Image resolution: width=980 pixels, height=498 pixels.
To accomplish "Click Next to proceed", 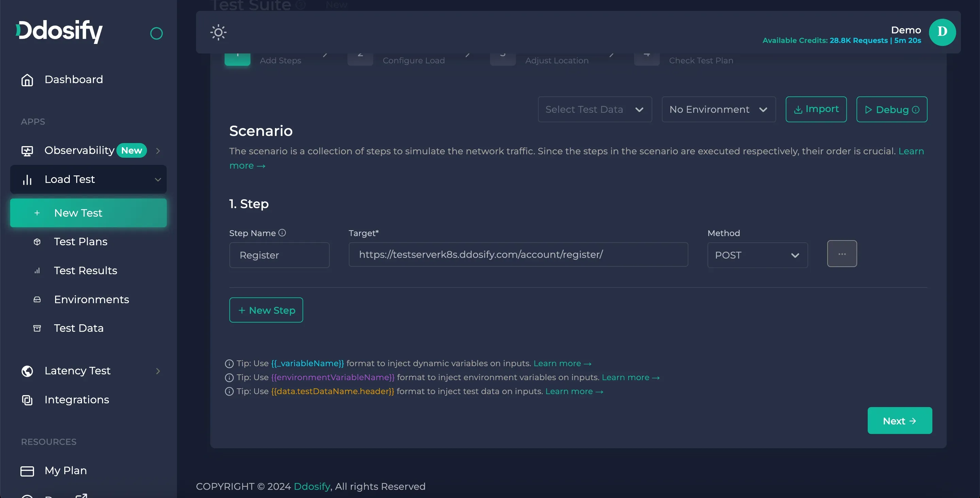I will (899, 420).
